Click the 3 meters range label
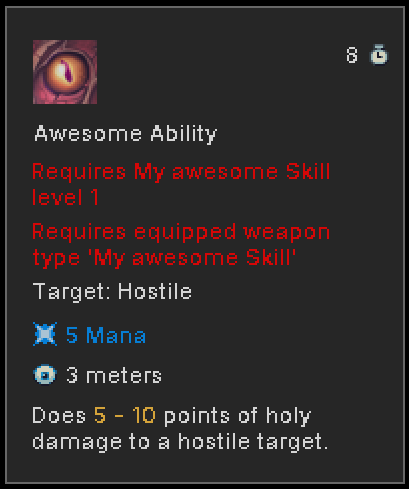This screenshot has width=409, height=489. [114, 375]
